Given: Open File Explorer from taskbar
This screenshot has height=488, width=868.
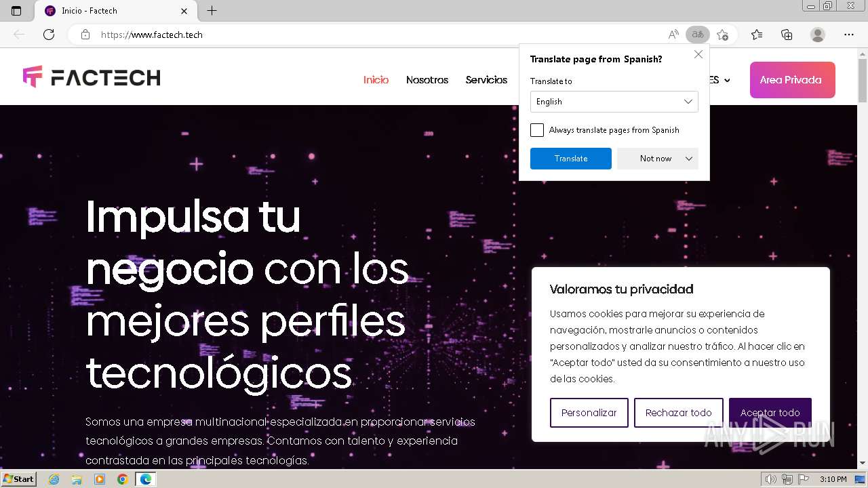Looking at the screenshot, I should coord(77,479).
